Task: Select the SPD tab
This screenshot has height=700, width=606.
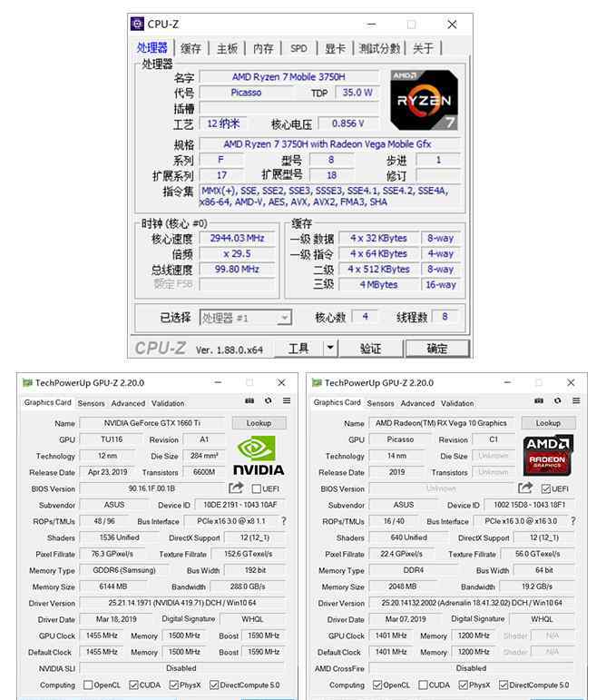Action: [298, 49]
